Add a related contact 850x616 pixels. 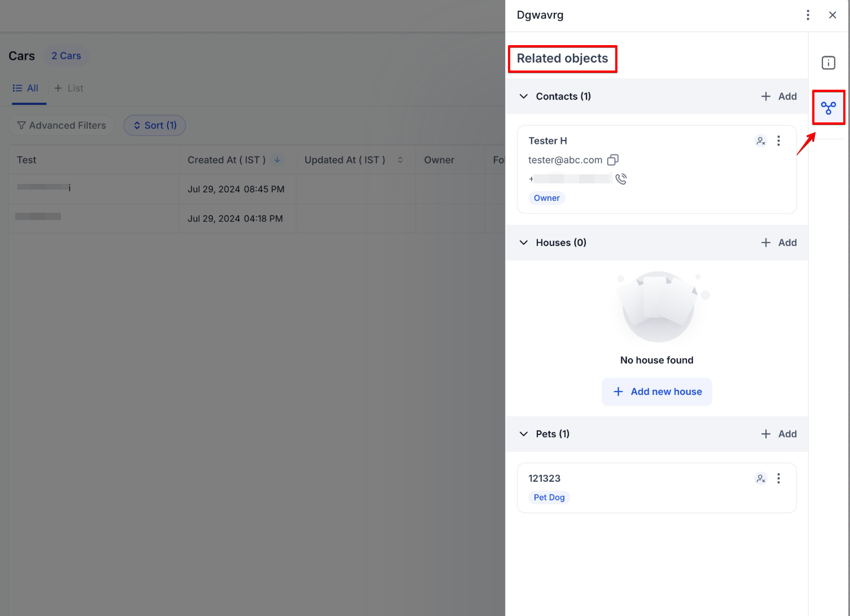tap(779, 96)
